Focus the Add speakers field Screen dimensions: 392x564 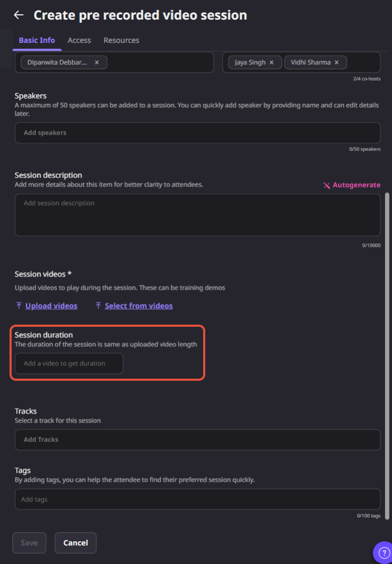tap(197, 133)
